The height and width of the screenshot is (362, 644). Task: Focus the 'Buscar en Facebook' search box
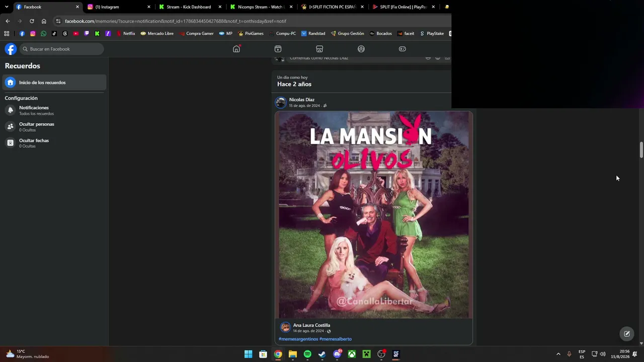61,49
